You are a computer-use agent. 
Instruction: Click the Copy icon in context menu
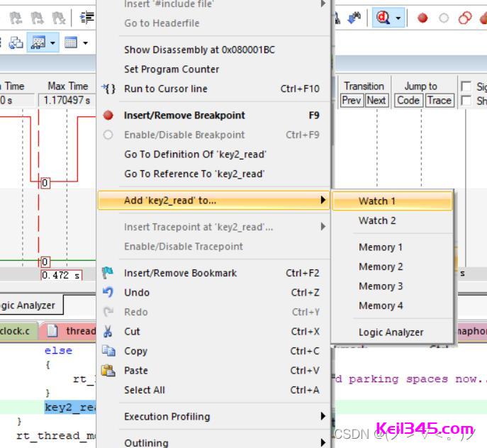point(108,351)
